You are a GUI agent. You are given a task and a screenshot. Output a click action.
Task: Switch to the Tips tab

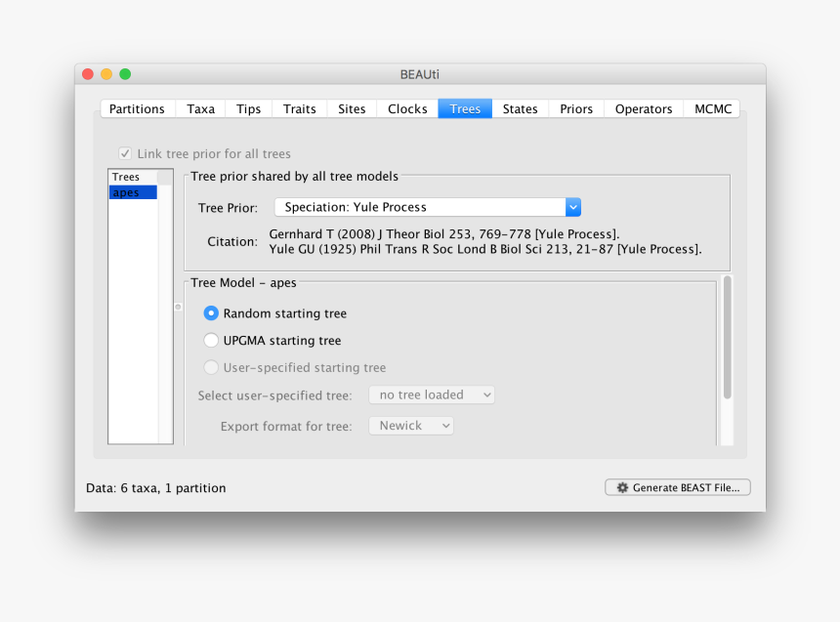(247, 108)
